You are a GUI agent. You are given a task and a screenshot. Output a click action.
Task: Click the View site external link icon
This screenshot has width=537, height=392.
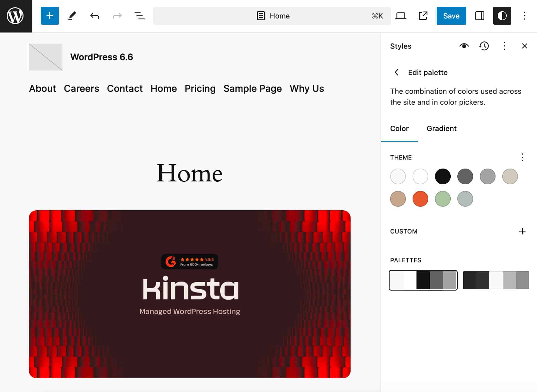pyautogui.click(x=423, y=16)
